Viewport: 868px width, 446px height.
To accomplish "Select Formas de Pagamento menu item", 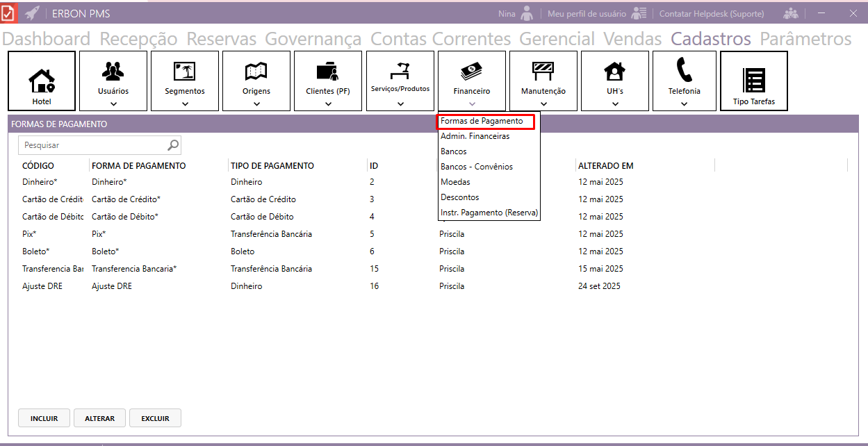I will pos(482,121).
